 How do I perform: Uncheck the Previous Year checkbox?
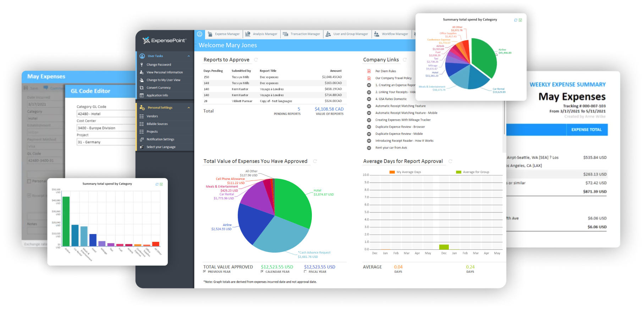pos(205,272)
